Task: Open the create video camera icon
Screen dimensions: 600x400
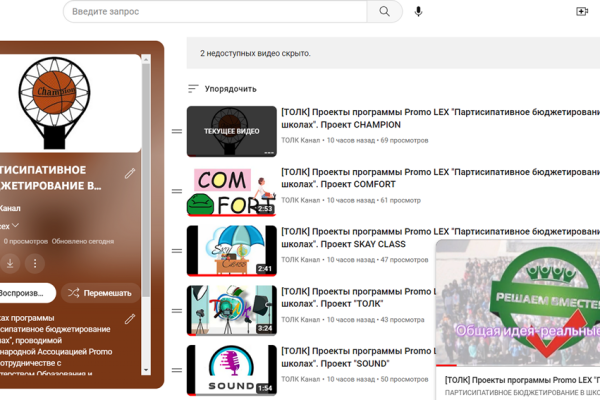Action: (582, 11)
